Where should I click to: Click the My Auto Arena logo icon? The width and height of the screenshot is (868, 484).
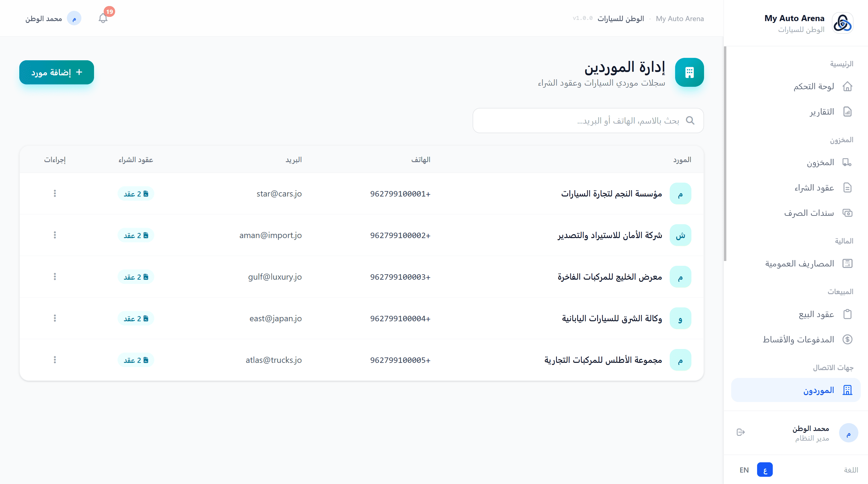[x=842, y=23]
